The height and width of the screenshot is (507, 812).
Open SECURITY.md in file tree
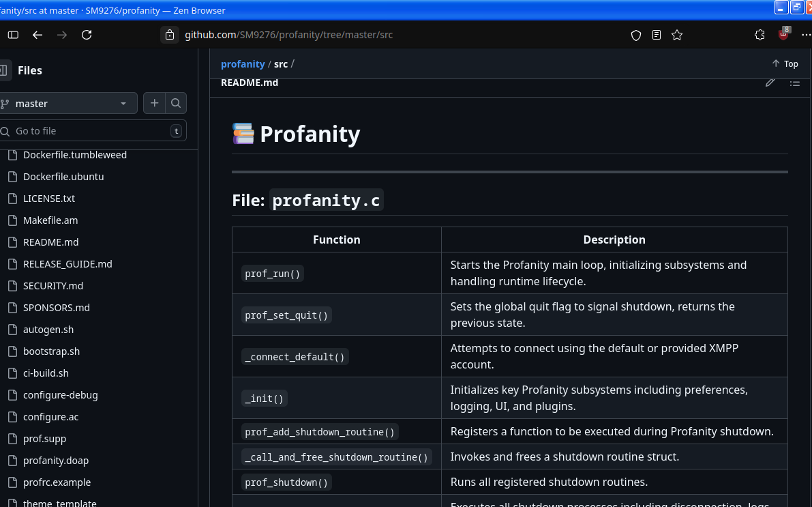click(53, 285)
